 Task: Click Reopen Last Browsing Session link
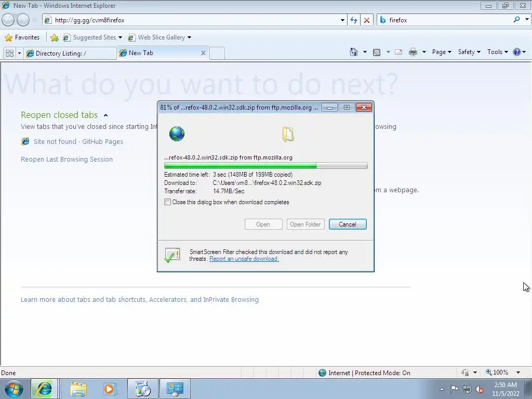point(66,159)
